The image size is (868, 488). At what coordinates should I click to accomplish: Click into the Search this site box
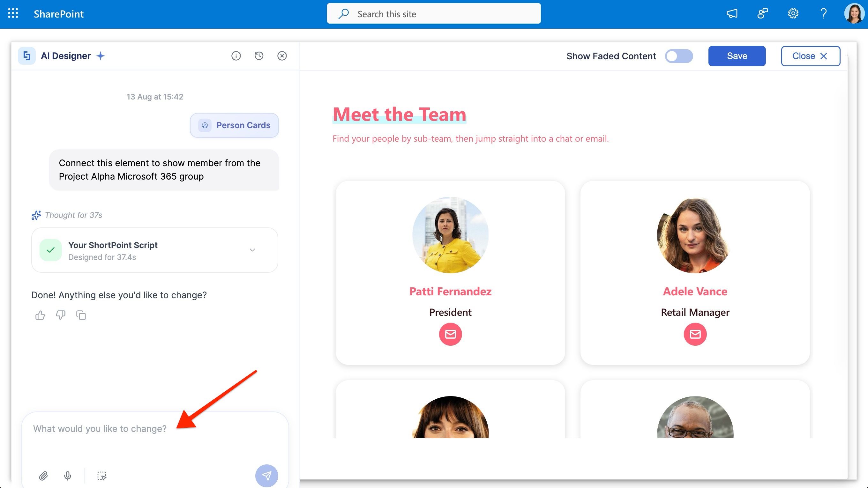[434, 14]
